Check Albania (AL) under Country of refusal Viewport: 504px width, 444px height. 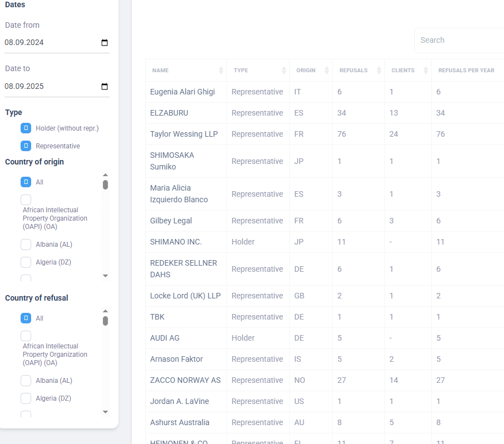pos(26,381)
